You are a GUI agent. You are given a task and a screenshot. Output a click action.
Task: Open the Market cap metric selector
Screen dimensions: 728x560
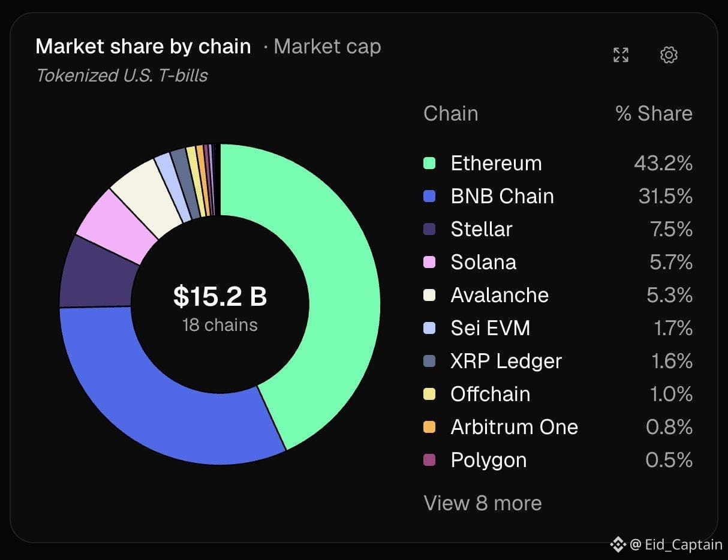click(x=327, y=47)
